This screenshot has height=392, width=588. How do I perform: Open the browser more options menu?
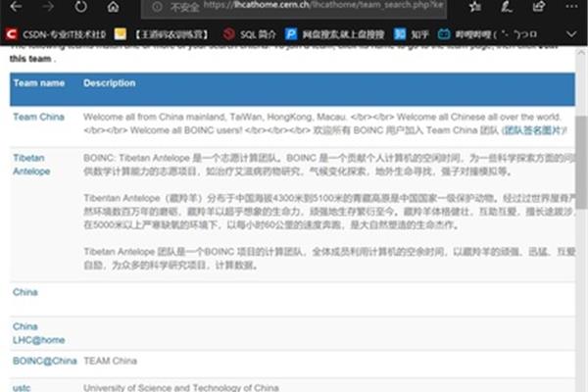pyautogui.click(x=571, y=7)
